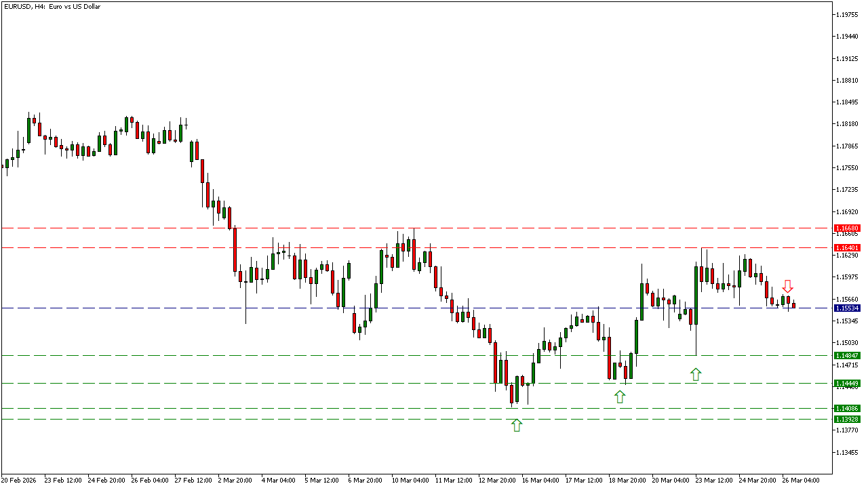Select the 1.14449 price level label
Image resolution: width=868 pixels, height=488 pixels.
[847, 384]
